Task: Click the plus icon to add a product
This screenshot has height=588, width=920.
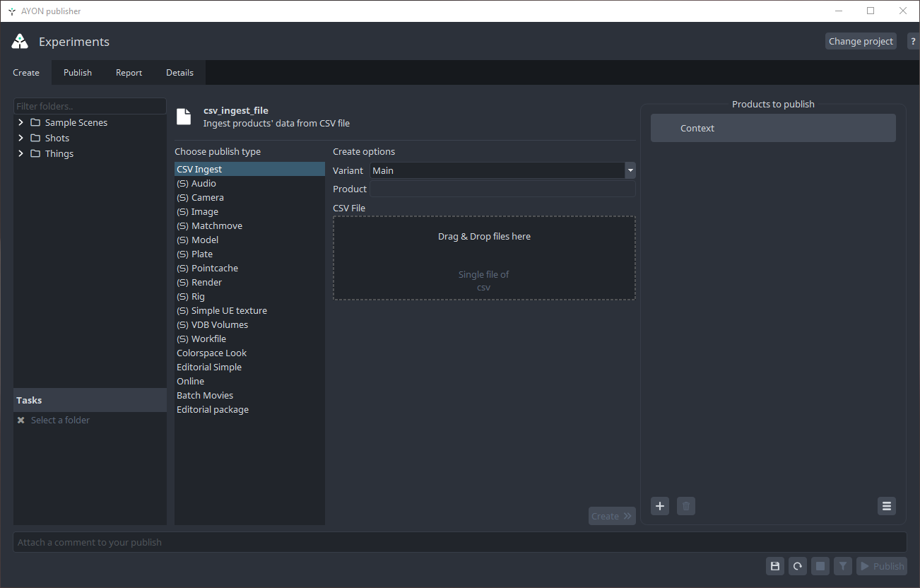Action: (660, 506)
